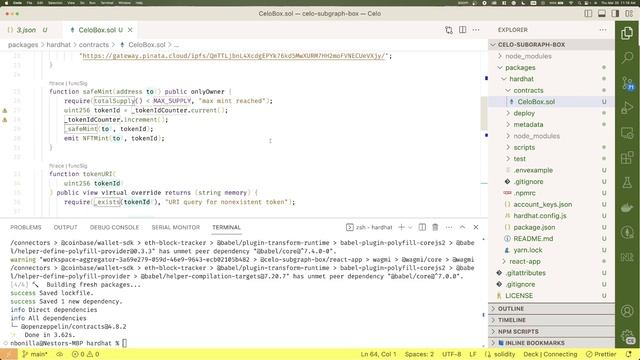Viewport: 640px width, 360px height.
Task: Switch to the PROBLEMS panel tab
Action: pyautogui.click(x=26, y=227)
